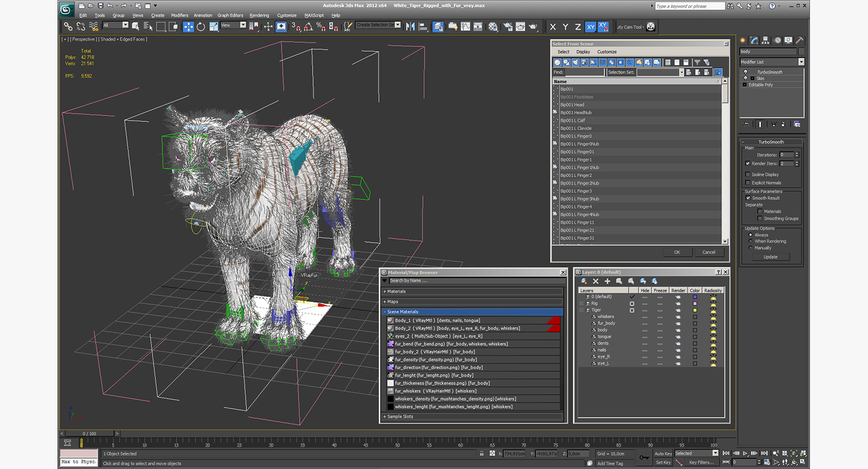Open the Curve Editor icon
Image resolution: width=868 pixels, height=469 pixels.
coord(466,26)
